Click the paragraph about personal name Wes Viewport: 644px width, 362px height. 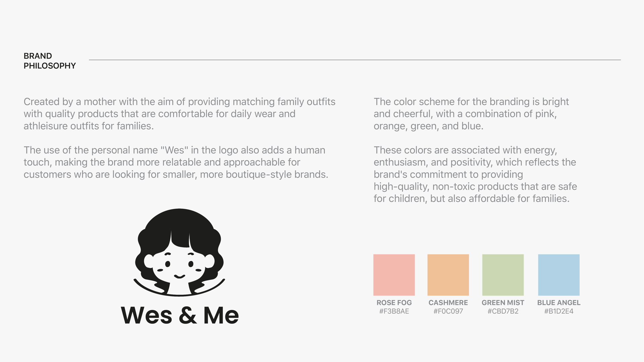click(176, 162)
